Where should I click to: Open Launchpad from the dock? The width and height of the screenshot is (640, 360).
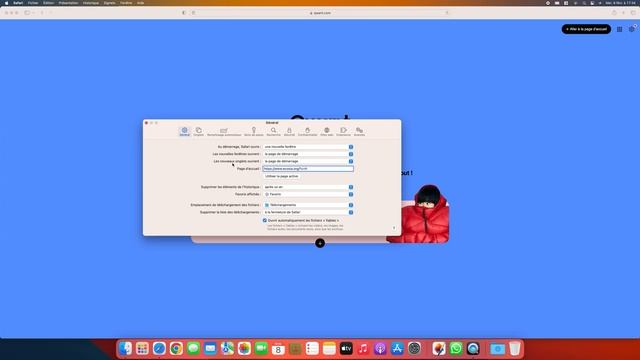point(142,349)
